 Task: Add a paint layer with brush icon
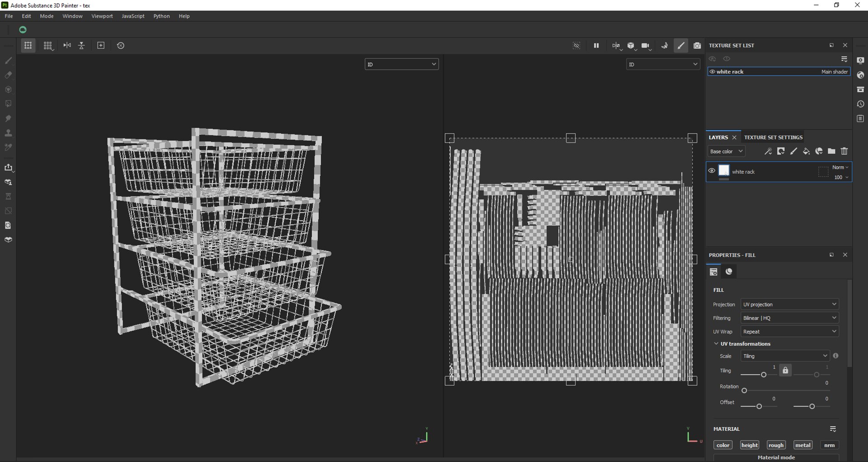[793, 151]
